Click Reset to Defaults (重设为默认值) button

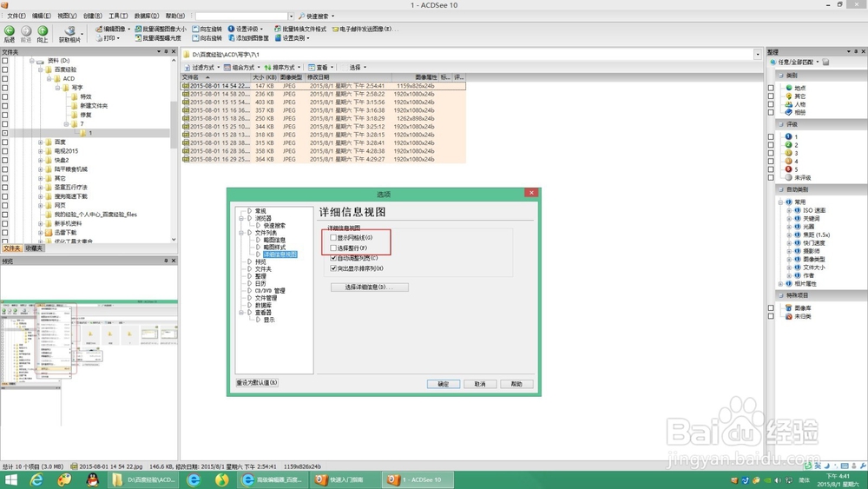tap(257, 383)
